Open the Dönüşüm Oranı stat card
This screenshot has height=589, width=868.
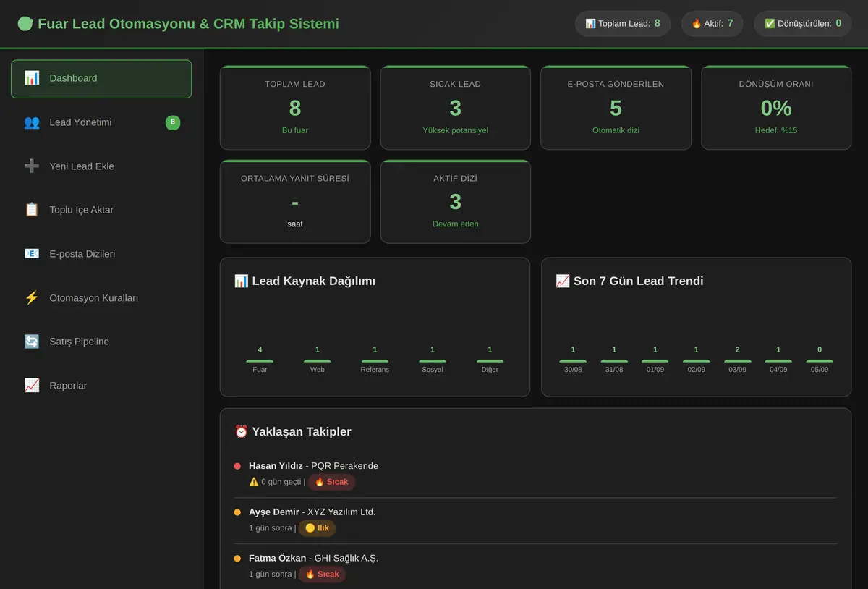click(x=776, y=108)
